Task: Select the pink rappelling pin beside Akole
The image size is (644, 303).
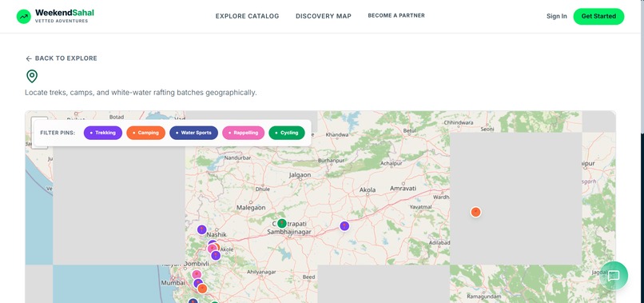Action: click(212, 249)
